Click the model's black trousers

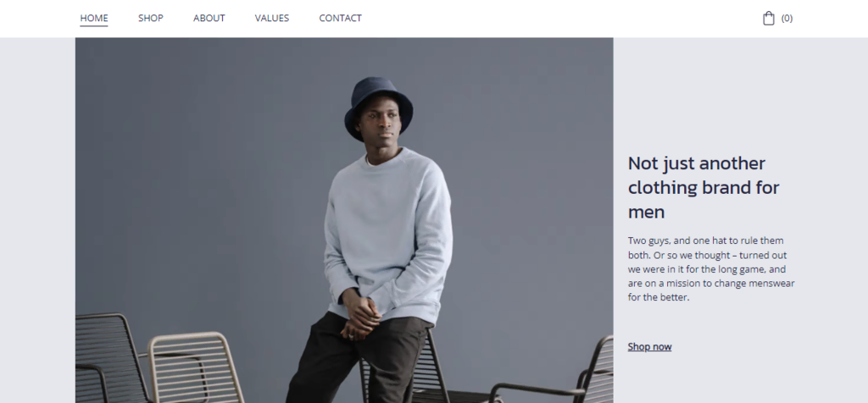(x=359, y=358)
